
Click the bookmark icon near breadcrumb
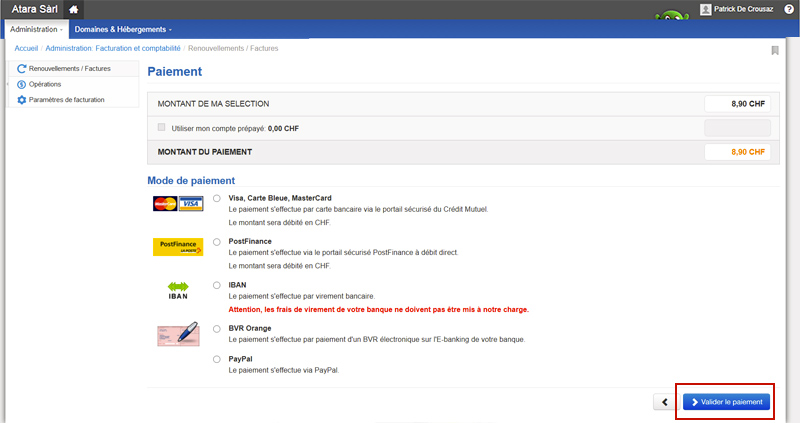(x=775, y=51)
